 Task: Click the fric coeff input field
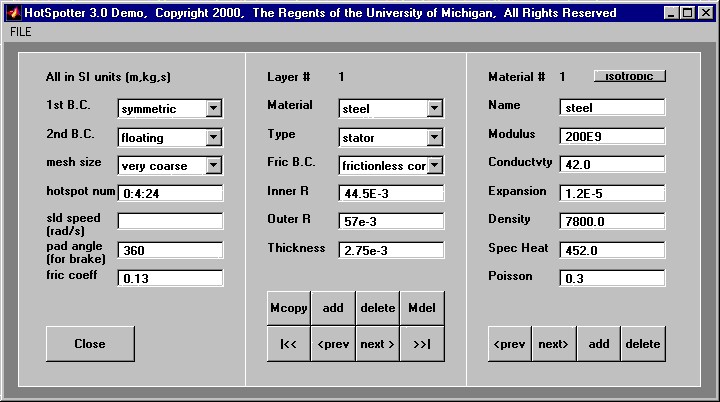tap(170, 279)
